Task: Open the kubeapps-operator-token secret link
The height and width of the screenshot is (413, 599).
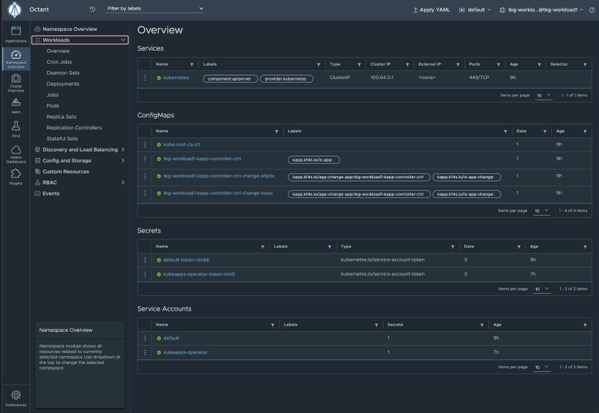Action: (199, 274)
